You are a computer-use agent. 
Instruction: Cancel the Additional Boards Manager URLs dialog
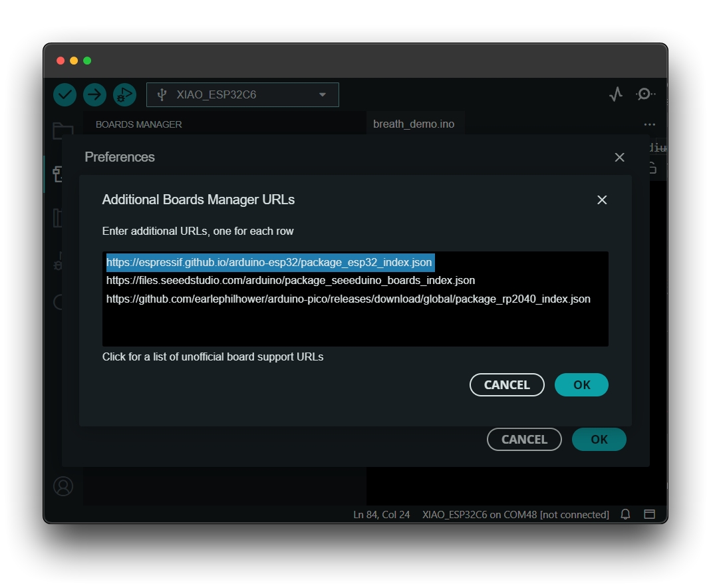[x=507, y=385]
